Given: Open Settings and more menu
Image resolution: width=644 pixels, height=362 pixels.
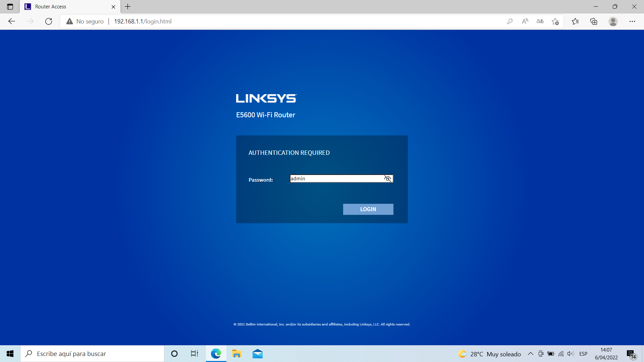Looking at the screenshot, I should pyautogui.click(x=632, y=21).
